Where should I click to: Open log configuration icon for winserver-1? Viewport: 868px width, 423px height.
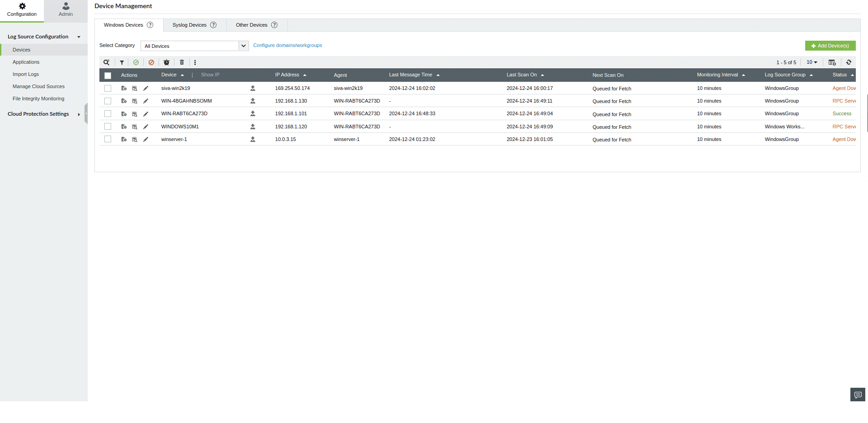[124, 139]
